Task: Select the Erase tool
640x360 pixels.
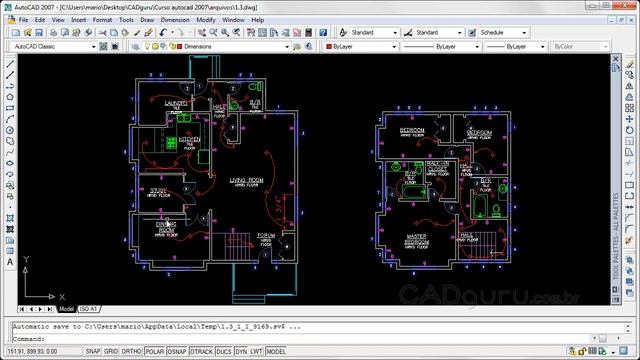Action: coord(630,64)
